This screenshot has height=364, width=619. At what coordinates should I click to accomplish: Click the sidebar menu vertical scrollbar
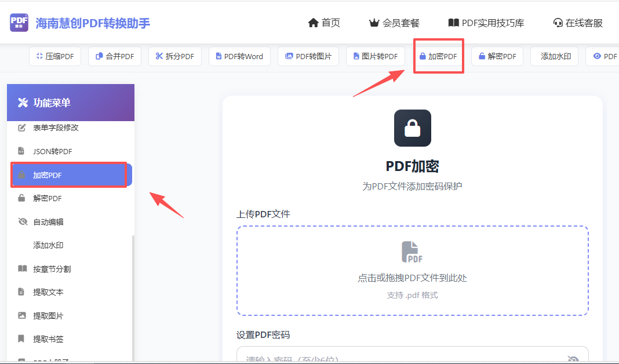(133, 298)
